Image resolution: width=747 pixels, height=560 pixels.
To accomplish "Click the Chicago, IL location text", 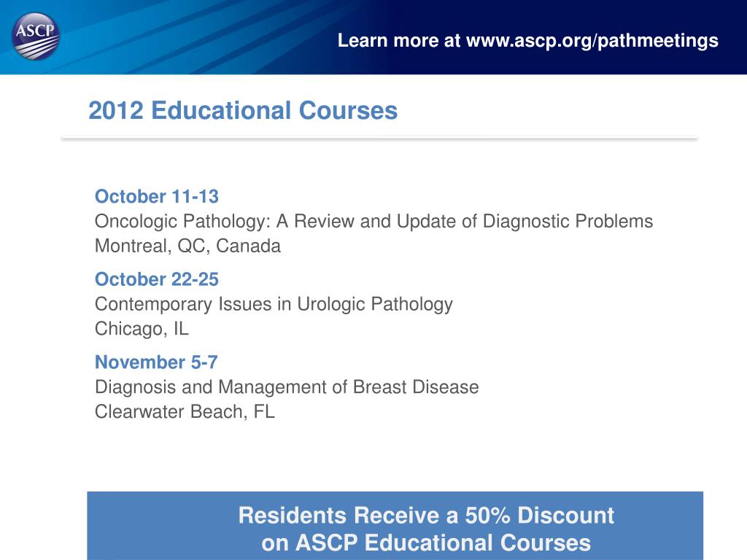I will click(x=142, y=329).
